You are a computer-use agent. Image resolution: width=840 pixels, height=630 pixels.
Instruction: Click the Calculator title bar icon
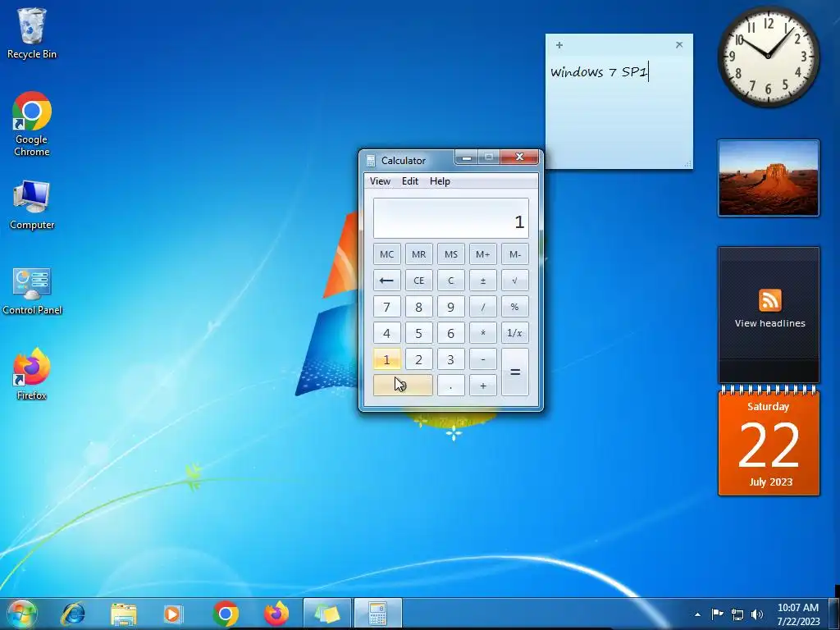coord(371,160)
